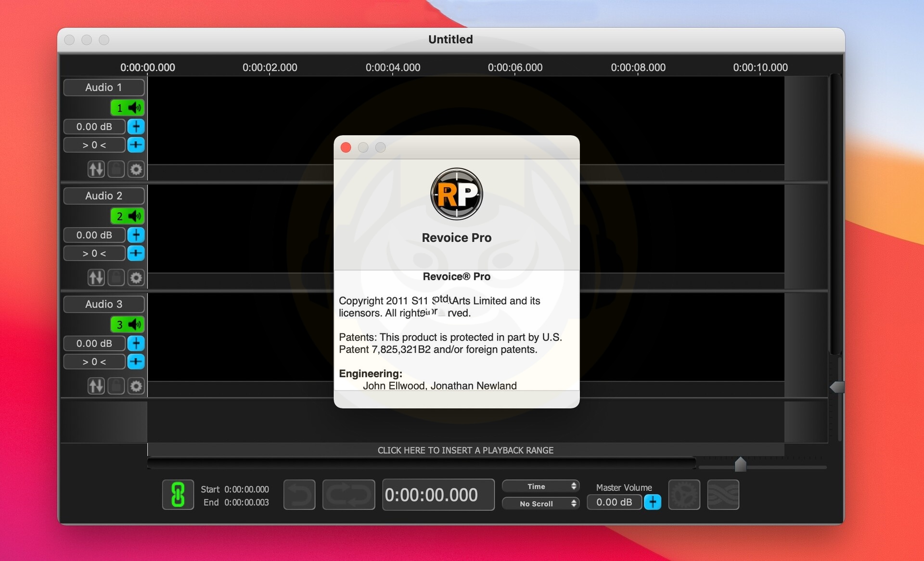Click Audio 1 up-down arrows icon
924x561 pixels.
pyautogui.click(x=96, y=170)
